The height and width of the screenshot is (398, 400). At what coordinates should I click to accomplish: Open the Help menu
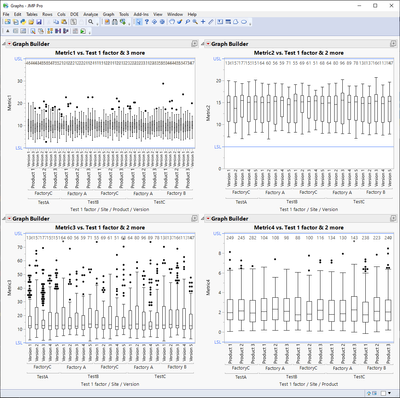pyautogui.click(x=192, y=14)
